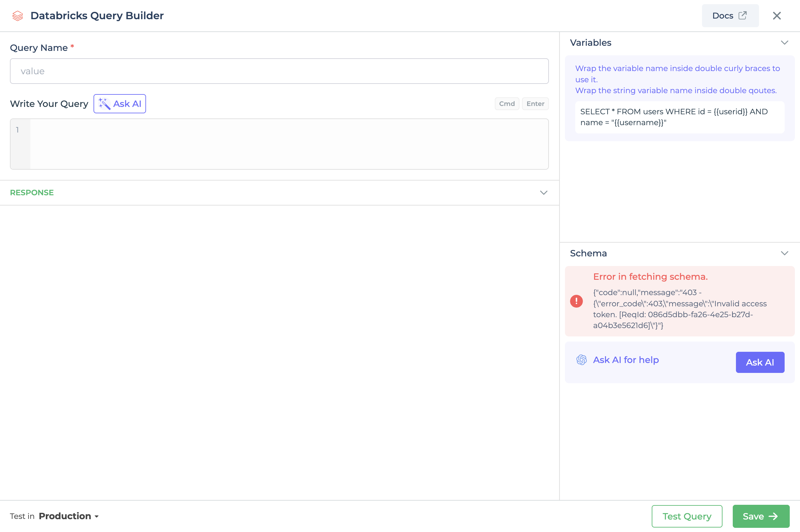The height and width of the screenshot is (532, 800).
Task: Click line number 1 in editor gutter
Action: pos(17,130)
